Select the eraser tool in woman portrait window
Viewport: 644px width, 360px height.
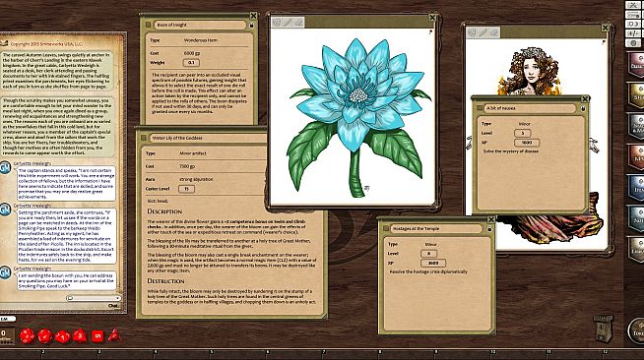coord(494,32)
